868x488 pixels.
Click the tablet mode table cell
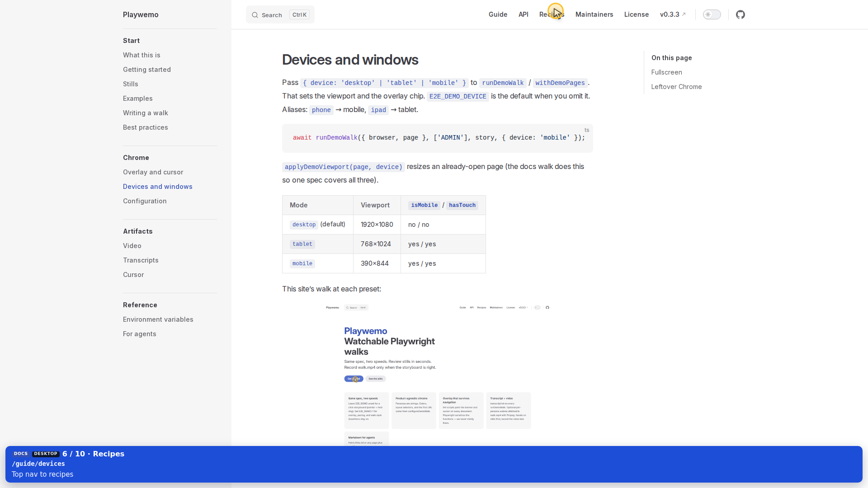(x=318, y=244)
